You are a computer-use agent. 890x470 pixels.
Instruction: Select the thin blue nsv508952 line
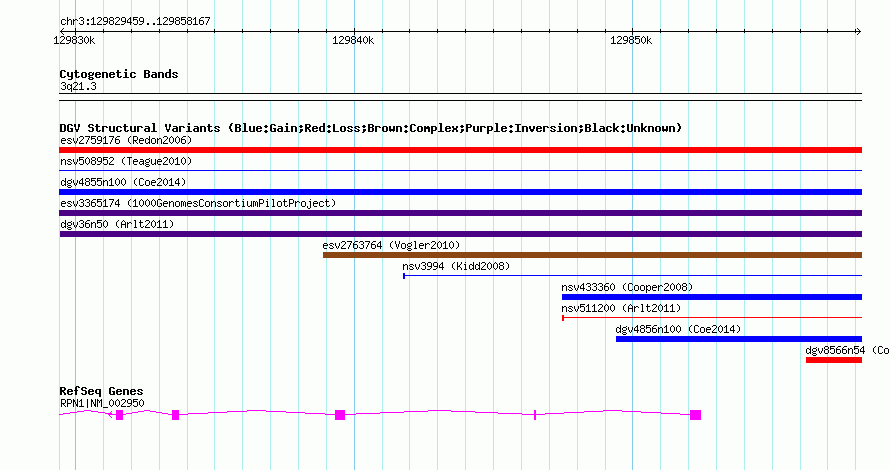[460, 170]
